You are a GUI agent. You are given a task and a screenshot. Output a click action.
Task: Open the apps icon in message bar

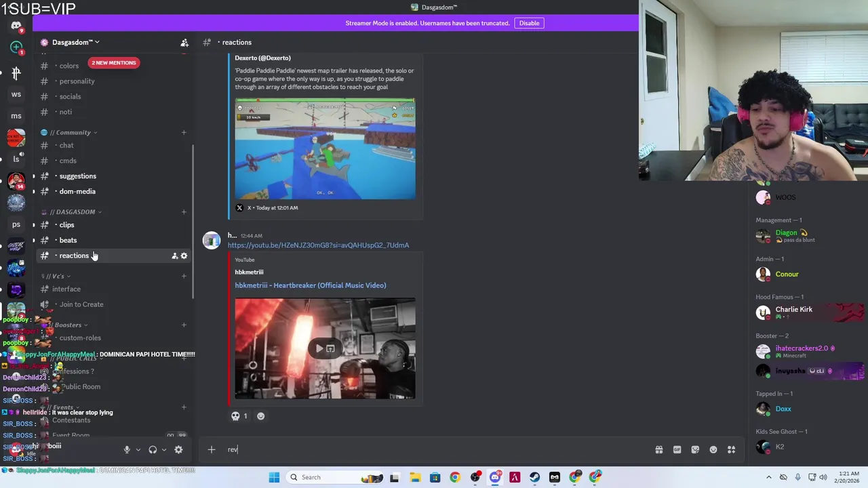click(x=732, y=449)
